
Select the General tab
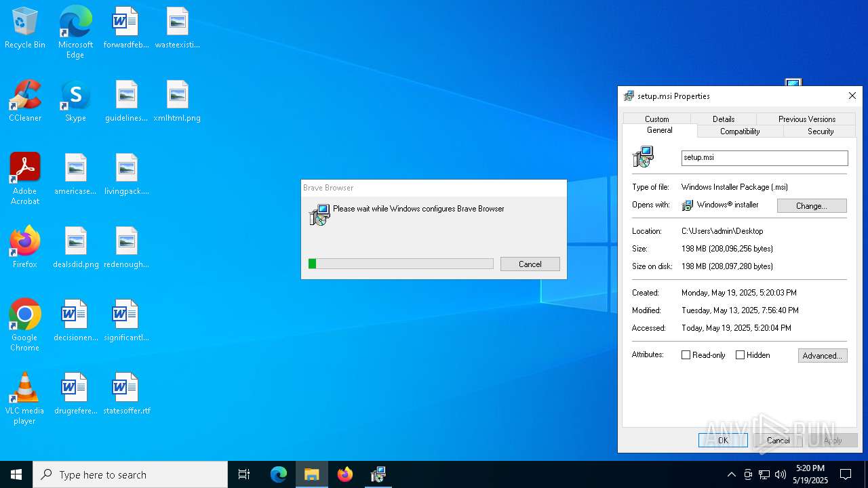coord(660,130)
